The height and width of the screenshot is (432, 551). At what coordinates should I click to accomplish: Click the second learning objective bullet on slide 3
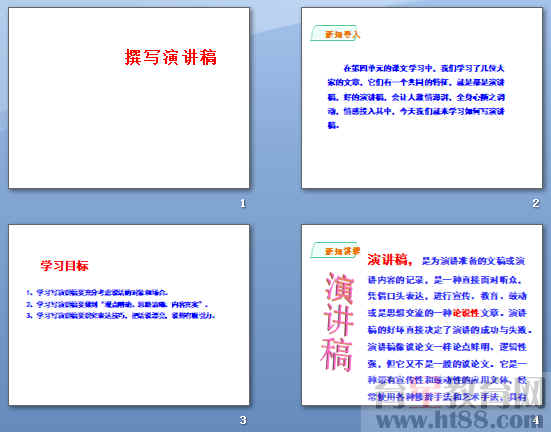pos(117,304)
